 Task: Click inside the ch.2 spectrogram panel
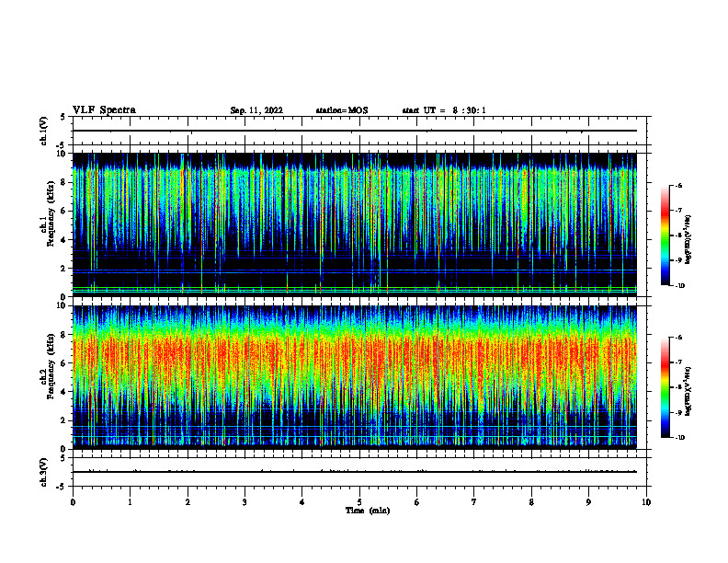(355, 377)
